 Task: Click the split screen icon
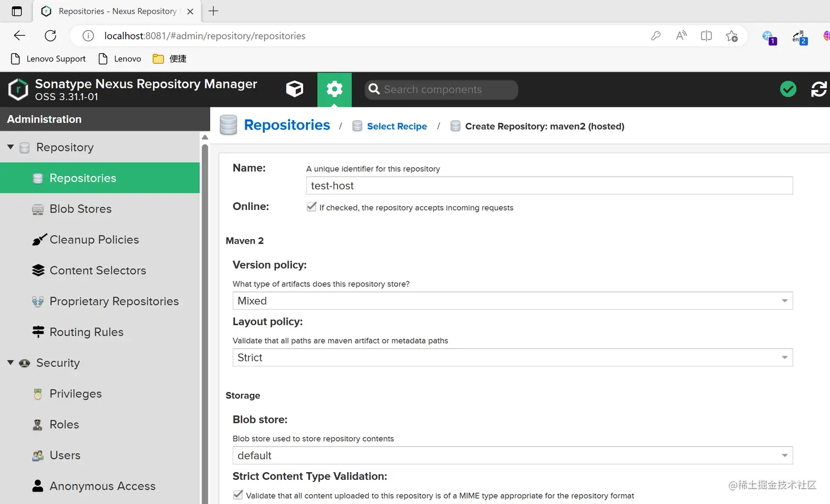click(x=706, y=36)
